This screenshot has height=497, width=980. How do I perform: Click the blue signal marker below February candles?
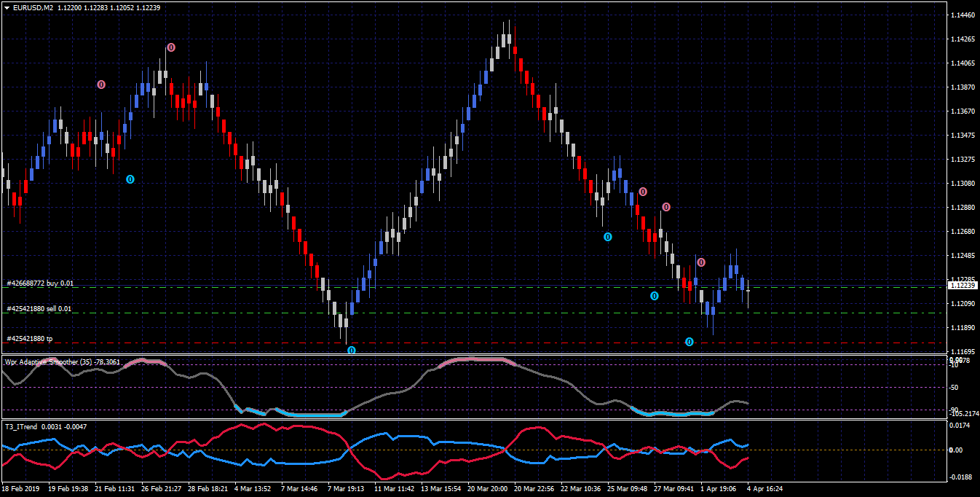(x=130, y=179)
